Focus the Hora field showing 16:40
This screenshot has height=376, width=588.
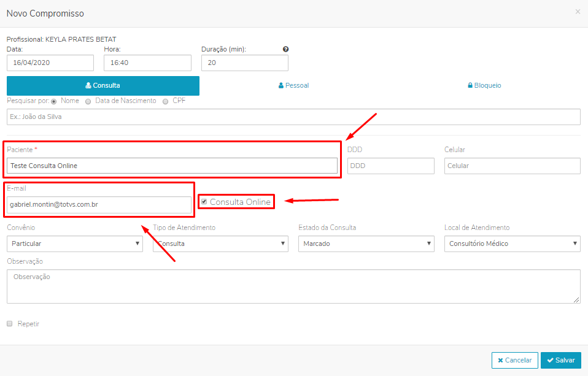(x=147, y=63)
